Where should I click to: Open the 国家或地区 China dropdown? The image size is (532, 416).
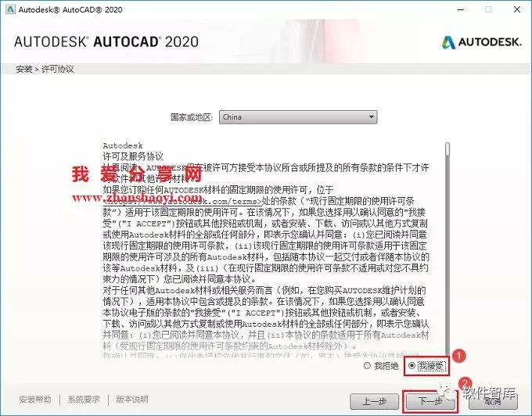[x=298, y=117]
